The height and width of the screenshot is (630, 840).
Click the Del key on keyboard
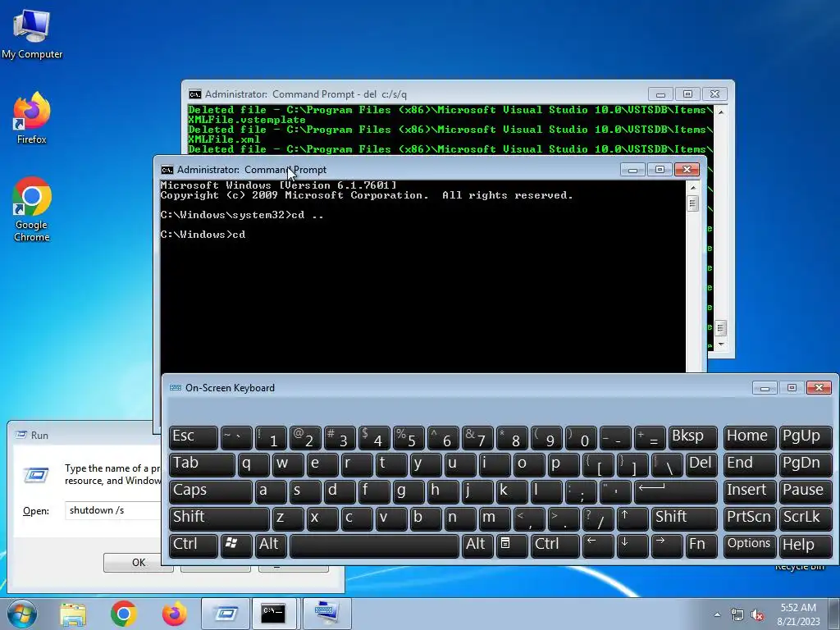pos(701,464)
